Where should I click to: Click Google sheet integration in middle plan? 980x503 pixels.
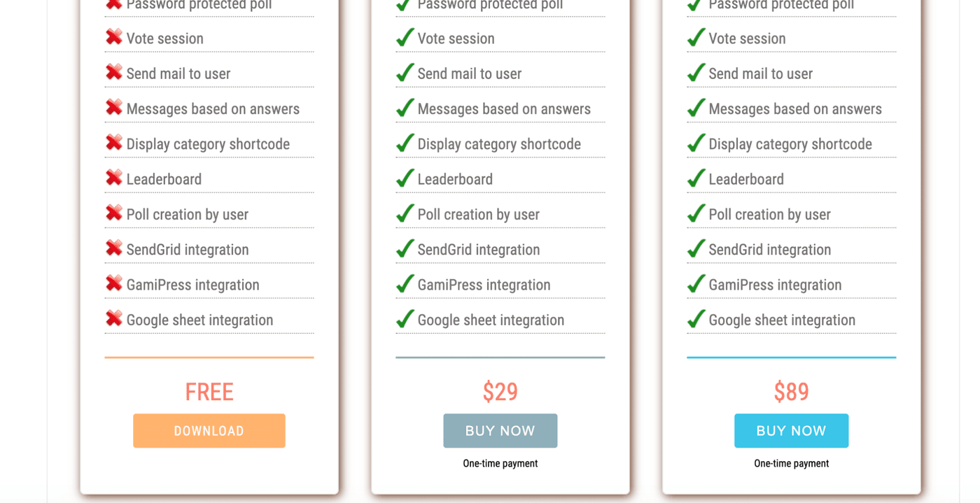click(x=491, y=320)
